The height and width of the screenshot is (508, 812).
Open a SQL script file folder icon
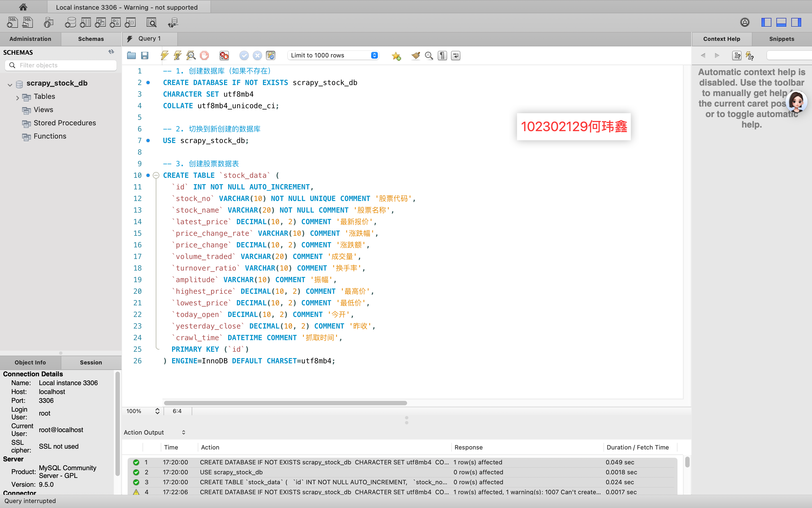131,55
